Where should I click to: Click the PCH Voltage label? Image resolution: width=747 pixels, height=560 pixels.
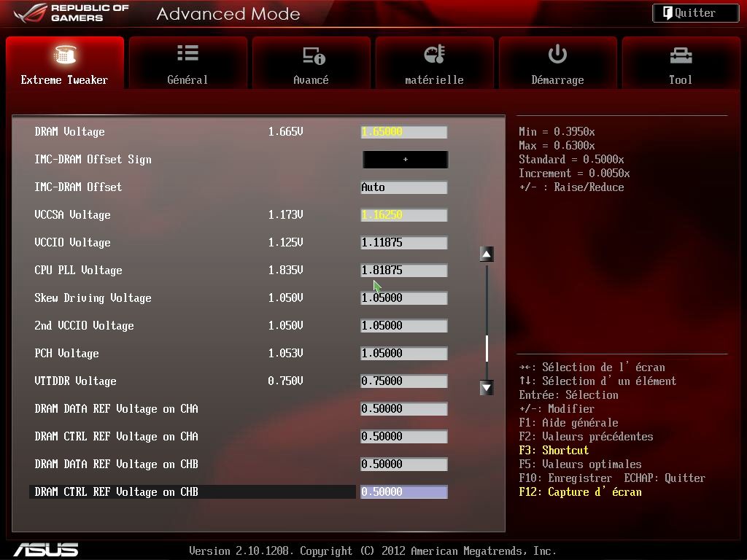pyautogui.click(x=66, y=354)
